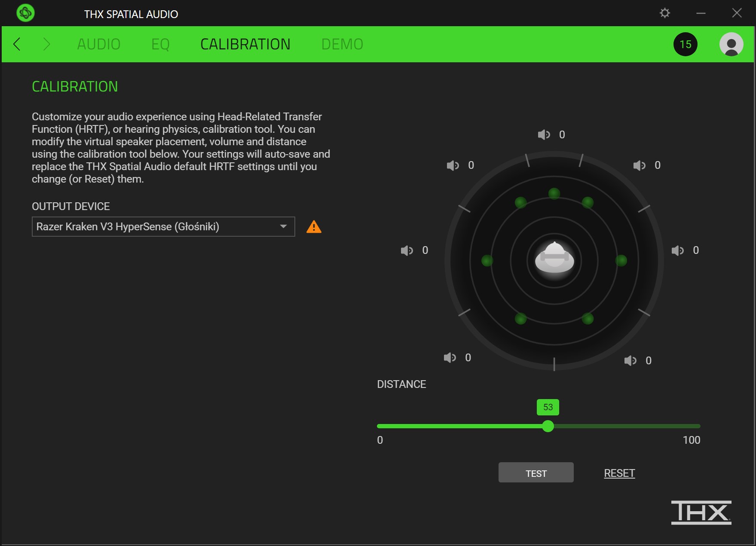Viewport: 756px width, 546px height.
Task: Click the THX Spatial Audio app logo
Action: pos(25,13)
